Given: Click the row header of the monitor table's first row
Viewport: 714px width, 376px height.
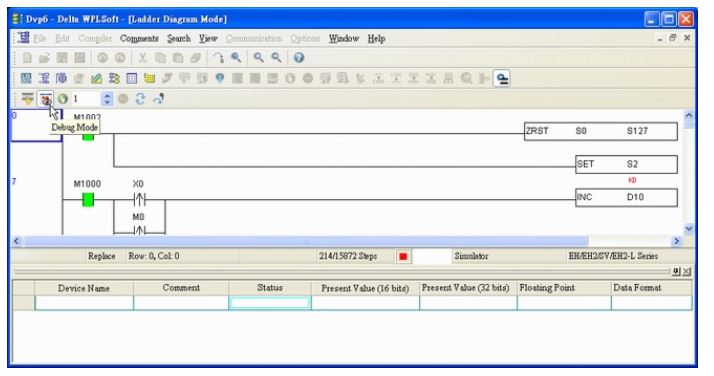Looking at the screenshot, I should [x=23, y=303].
